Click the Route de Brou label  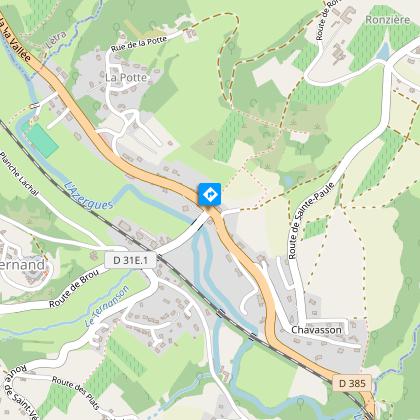pyautogui.click(x=74, y=289)
